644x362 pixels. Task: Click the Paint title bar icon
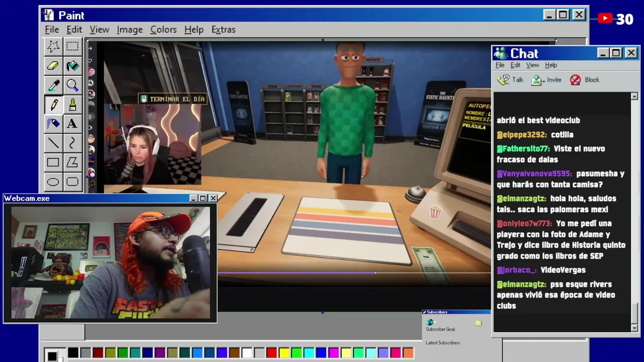[x=49, y=15]
